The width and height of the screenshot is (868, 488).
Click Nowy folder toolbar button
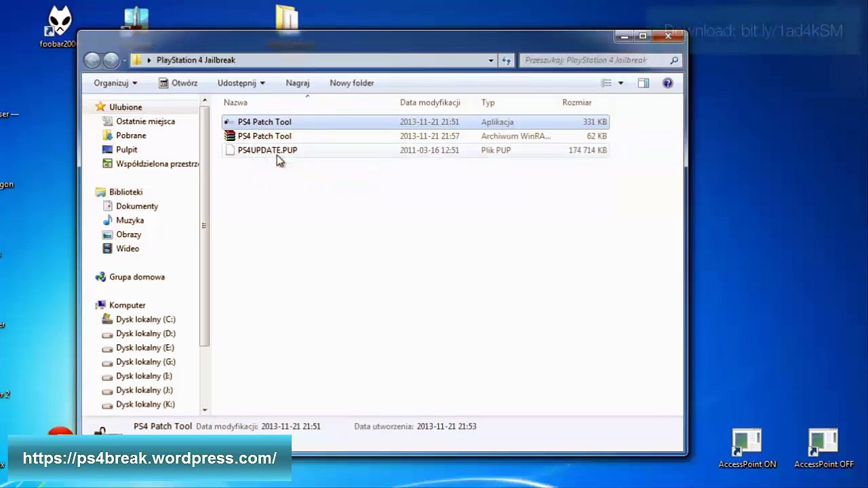tap(352, 83)
